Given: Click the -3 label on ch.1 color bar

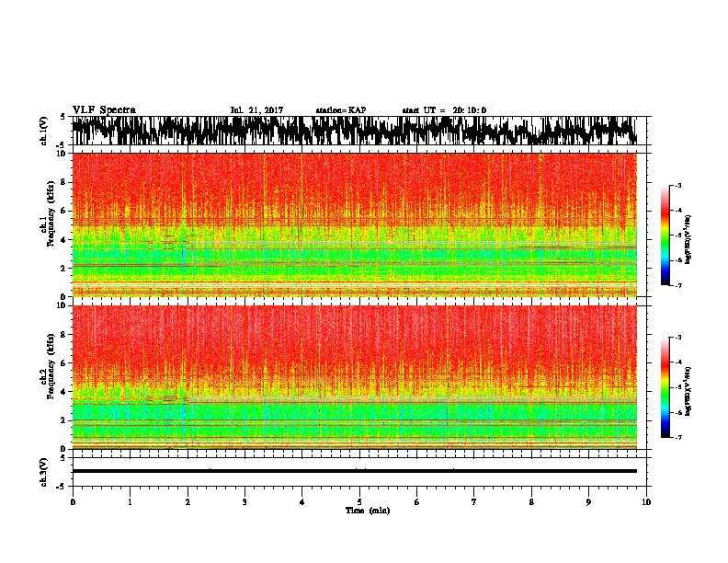Looking at the screenshot, I should (x=678, y=186).
